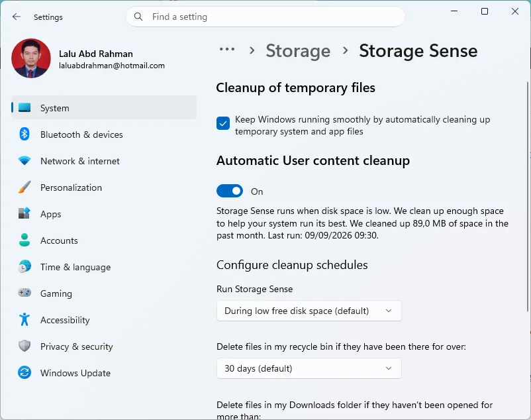
Task: Open Gaming settings
Action: click(x=104, y=293)
